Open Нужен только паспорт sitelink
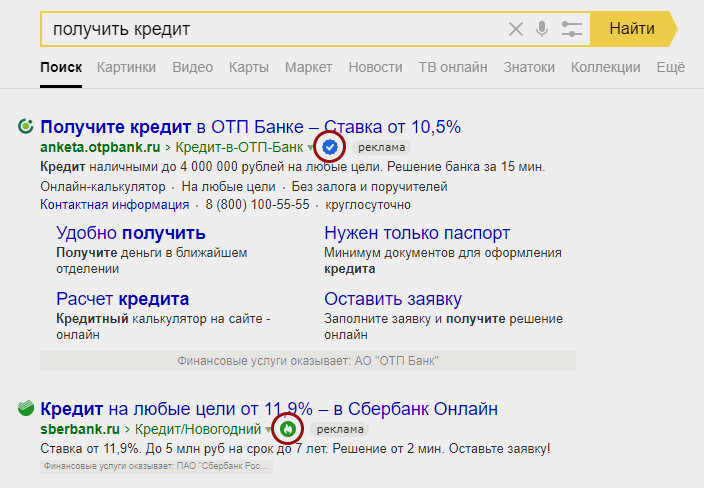Screen dimensions: 704x488 tap(417, 233)
